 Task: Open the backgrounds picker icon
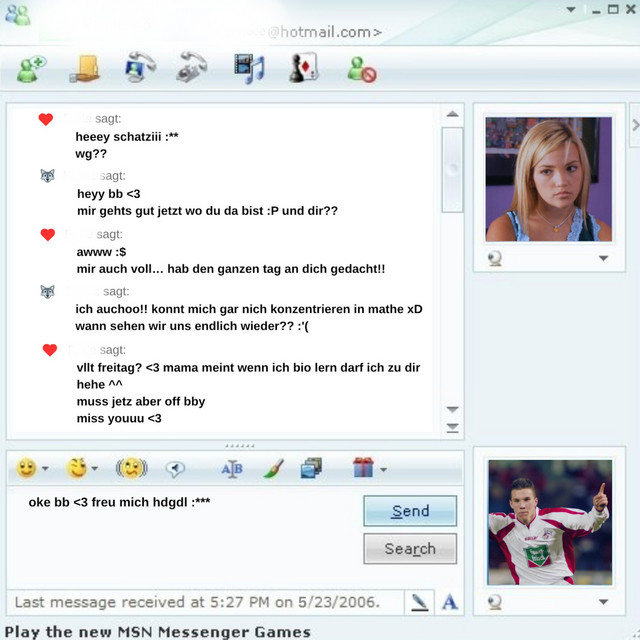(x=311, y=468)
